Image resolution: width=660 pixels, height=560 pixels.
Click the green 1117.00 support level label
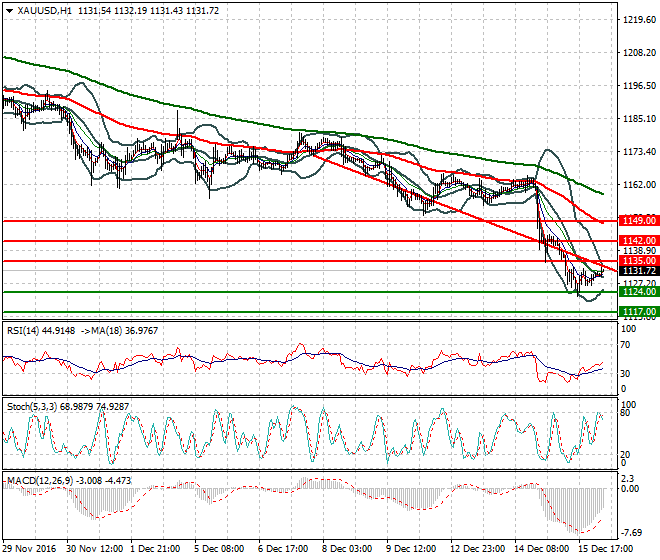tap(639, 312)
